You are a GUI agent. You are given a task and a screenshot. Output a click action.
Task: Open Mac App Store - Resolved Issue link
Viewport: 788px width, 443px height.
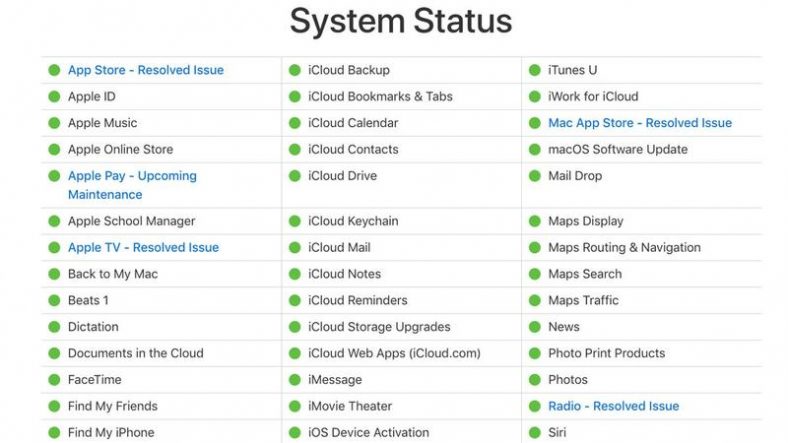click(640, 123)
